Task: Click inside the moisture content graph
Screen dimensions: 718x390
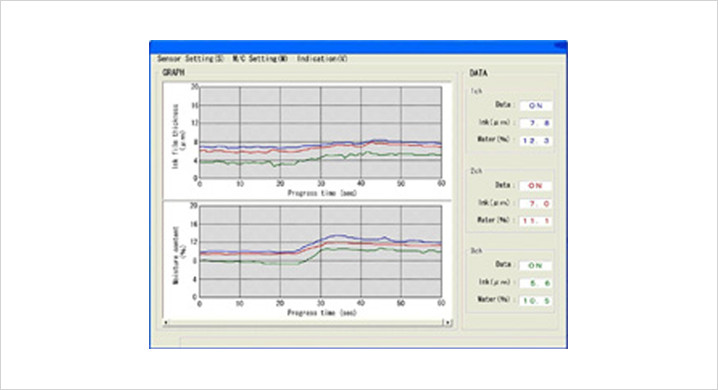Action: [321, 251]
